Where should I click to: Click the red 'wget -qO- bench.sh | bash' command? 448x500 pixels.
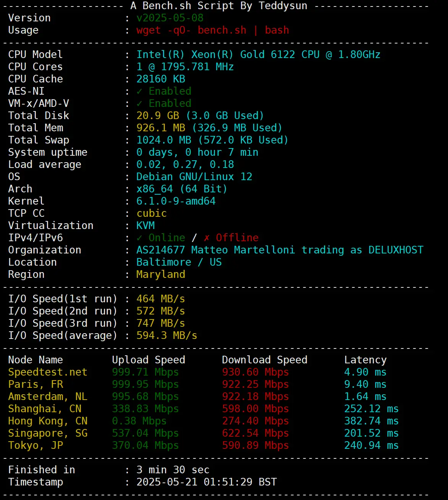(x=212, y=30)
